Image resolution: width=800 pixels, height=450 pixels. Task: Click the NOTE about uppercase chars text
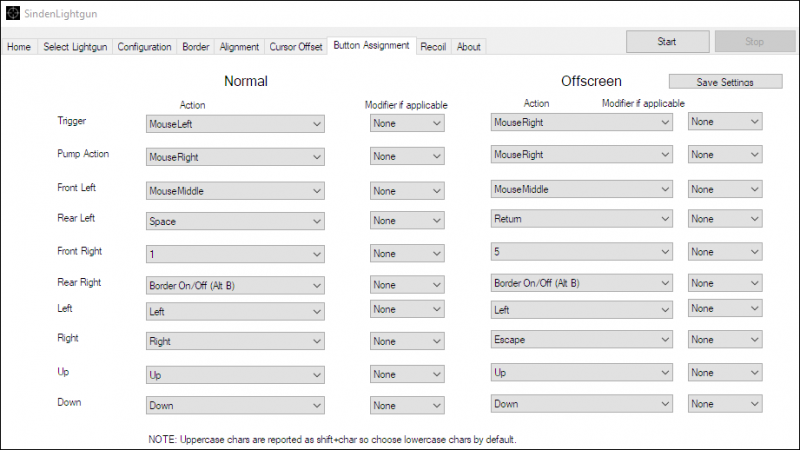coord(332,439)
